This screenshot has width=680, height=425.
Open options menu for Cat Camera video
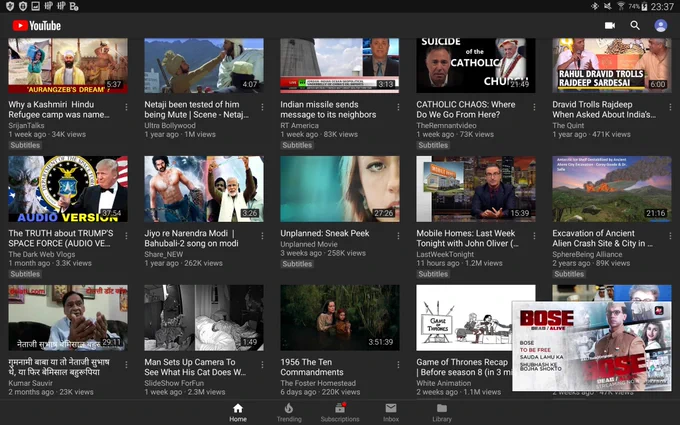pyautogui.click(x=262, y=365)
